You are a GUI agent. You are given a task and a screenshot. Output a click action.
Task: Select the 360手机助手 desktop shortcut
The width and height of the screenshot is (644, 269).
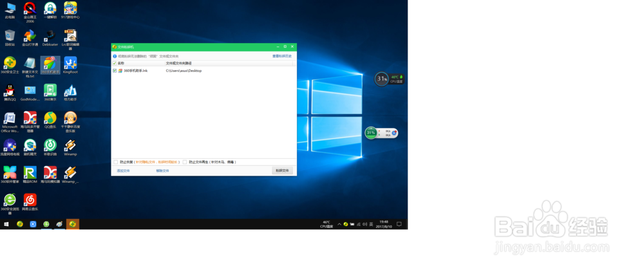pos(50,65)
